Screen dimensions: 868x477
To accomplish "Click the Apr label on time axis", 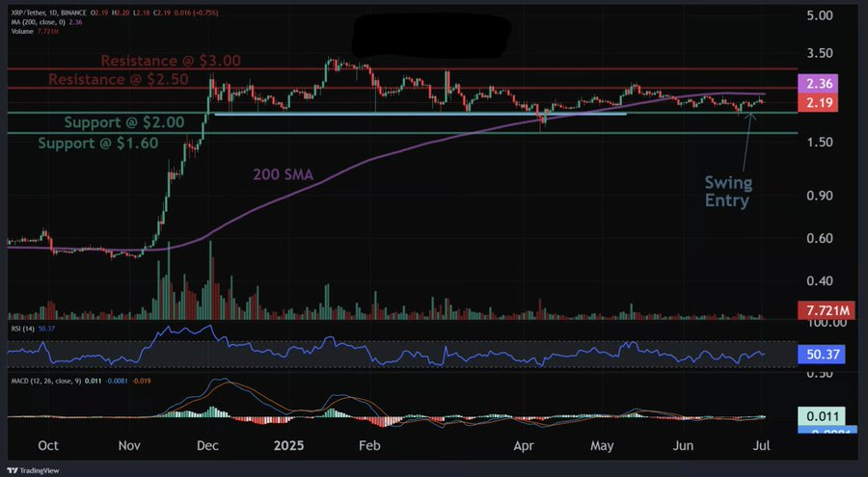I will click(x=524, y=445).
